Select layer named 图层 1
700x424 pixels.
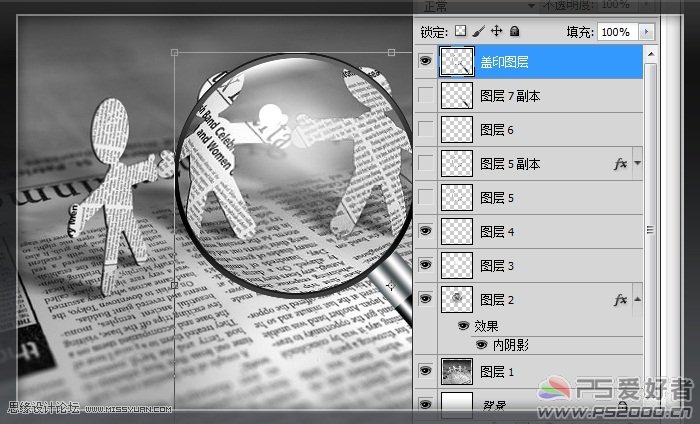(x=496, y=371)
